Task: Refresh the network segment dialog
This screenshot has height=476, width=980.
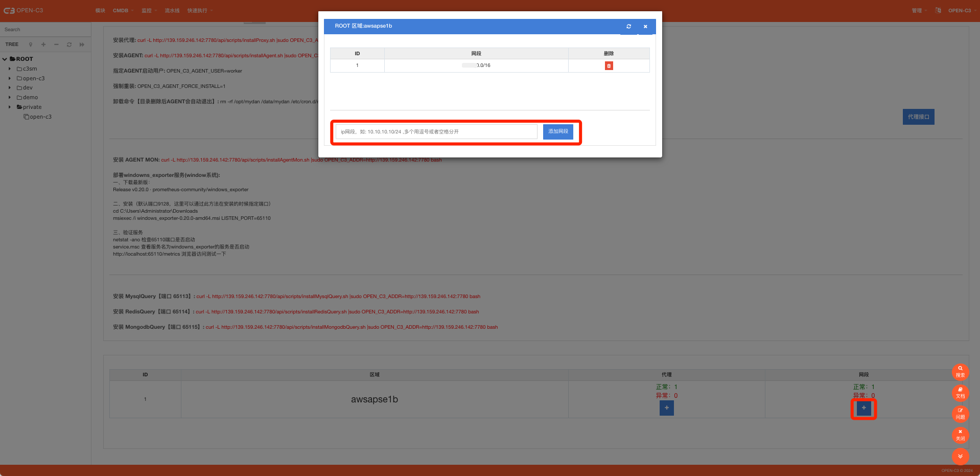Action: [629, 27]
